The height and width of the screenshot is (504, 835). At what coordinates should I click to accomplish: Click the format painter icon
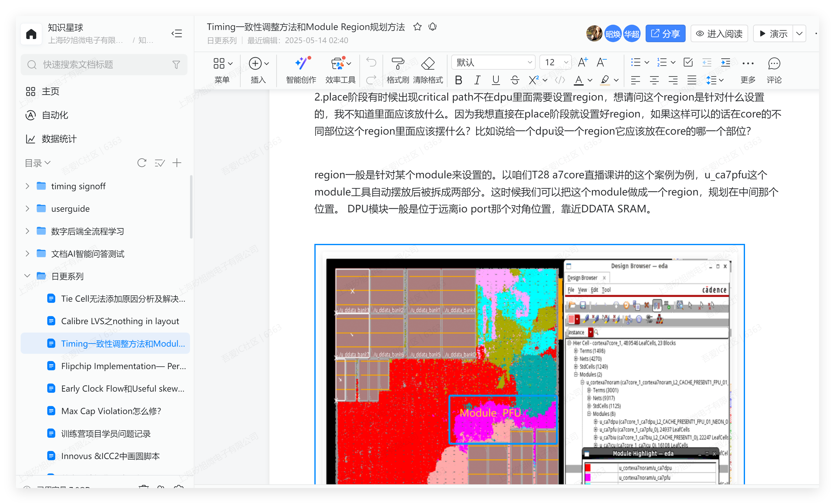pyautogui.click(x=397, y=64)
